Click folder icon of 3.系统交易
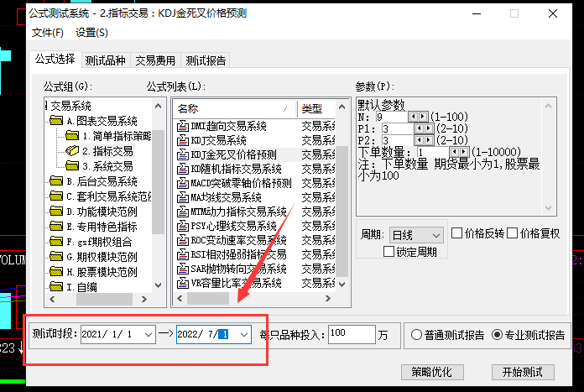 click(x=72, y=166)
